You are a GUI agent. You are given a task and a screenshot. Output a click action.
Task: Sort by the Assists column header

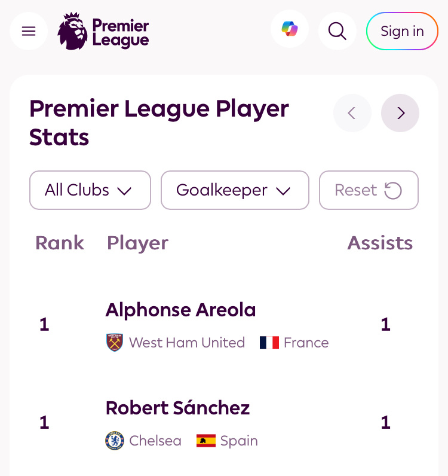[x=380, y=243]
